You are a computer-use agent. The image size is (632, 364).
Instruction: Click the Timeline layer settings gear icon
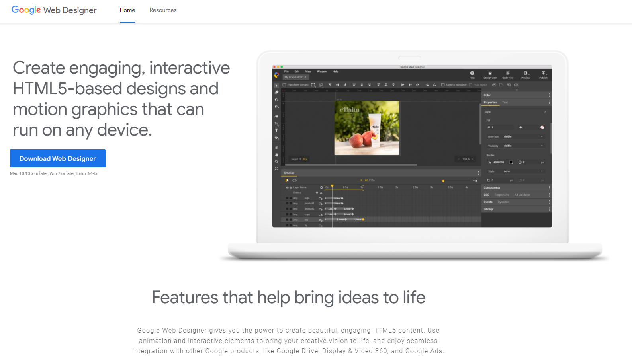321,187
